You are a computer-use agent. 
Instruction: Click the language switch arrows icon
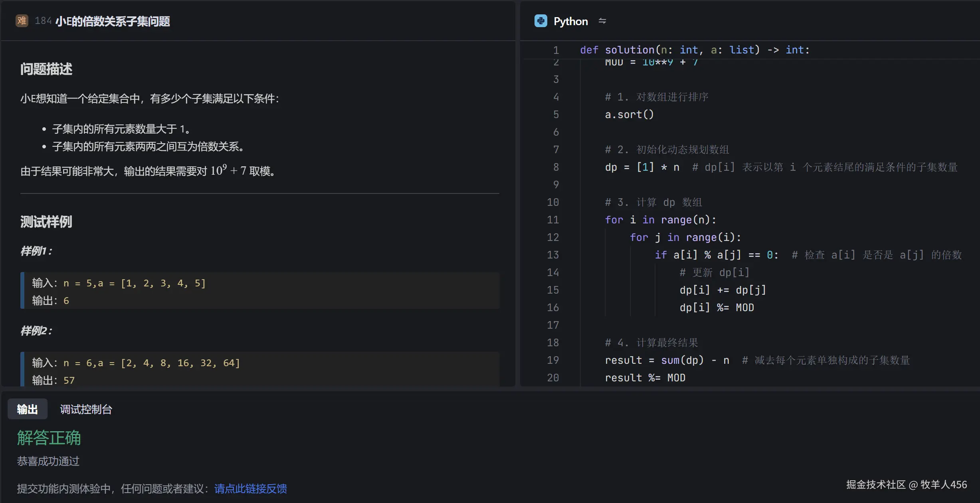(602, 21)
